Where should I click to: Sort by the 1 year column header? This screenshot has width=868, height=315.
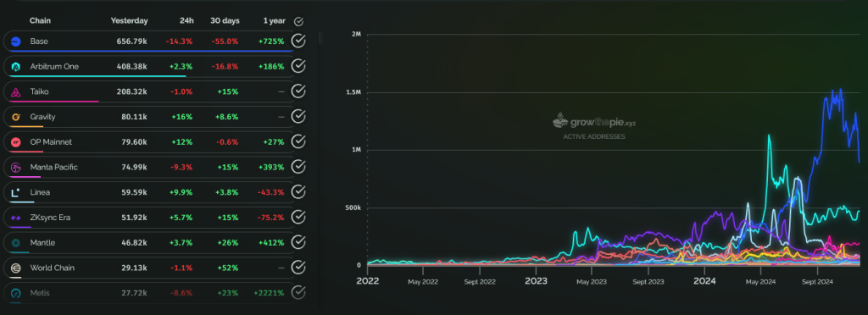275,21
